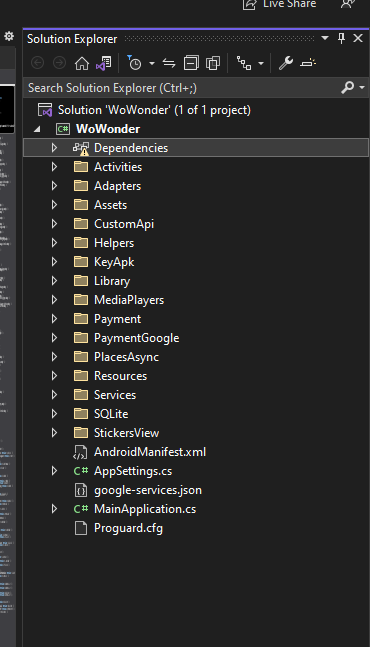Click the Dependencies warning icon
This screenshot has width=370, height=647.
(x=81, y=148)
